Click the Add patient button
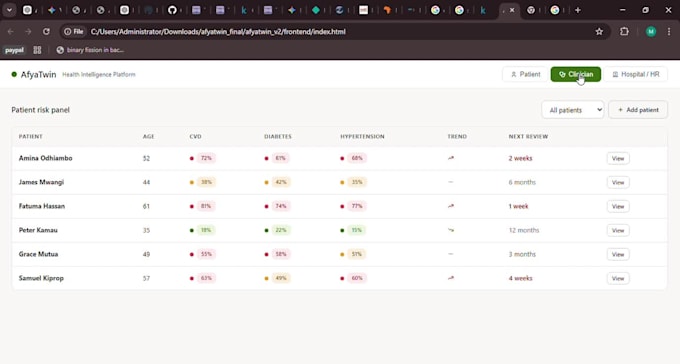The image size is (680, 364). (x=638, y=110)
